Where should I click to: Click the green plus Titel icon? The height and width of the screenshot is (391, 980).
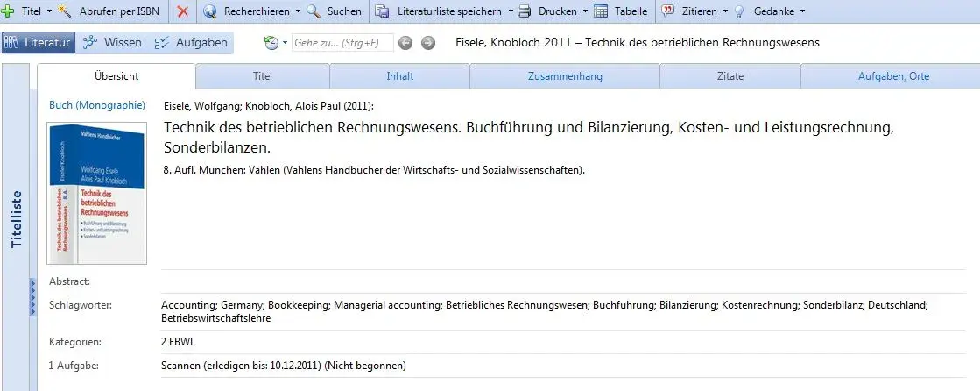8,11
